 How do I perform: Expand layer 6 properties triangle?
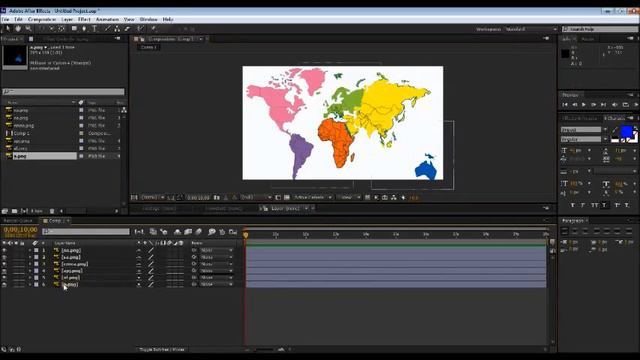(30, 284)
